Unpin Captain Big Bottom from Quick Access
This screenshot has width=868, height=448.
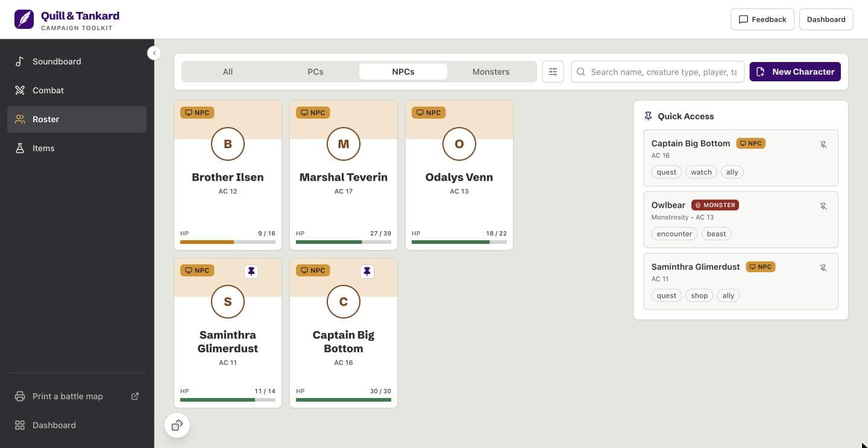click(x=823, y=145)
